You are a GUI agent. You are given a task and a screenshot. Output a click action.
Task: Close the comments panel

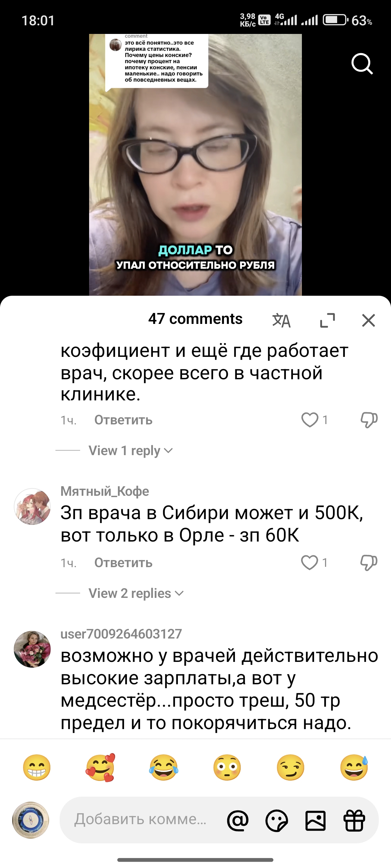368,320
